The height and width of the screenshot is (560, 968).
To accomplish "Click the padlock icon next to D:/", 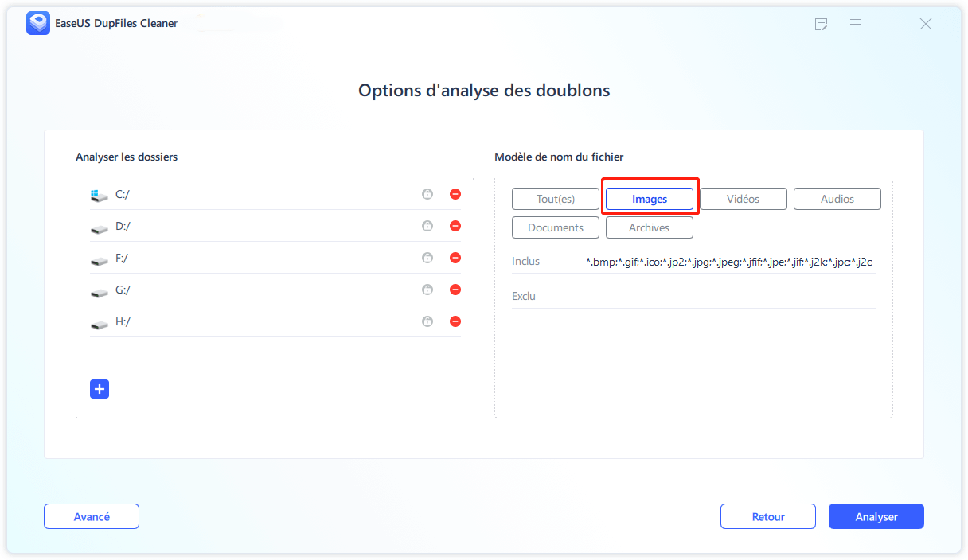I will point(427,225).
